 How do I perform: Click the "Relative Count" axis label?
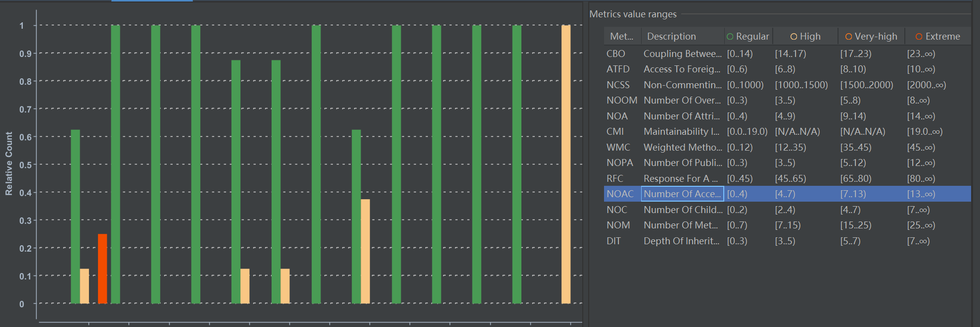[9, 163]
